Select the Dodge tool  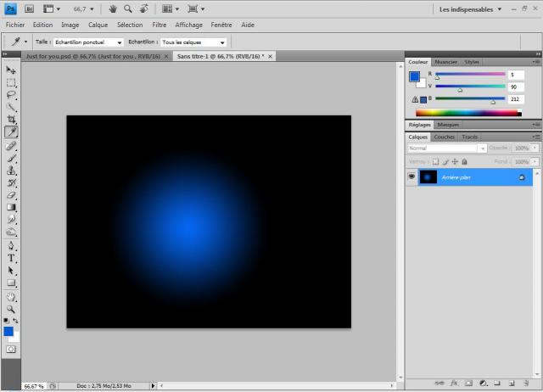(11, 232)
